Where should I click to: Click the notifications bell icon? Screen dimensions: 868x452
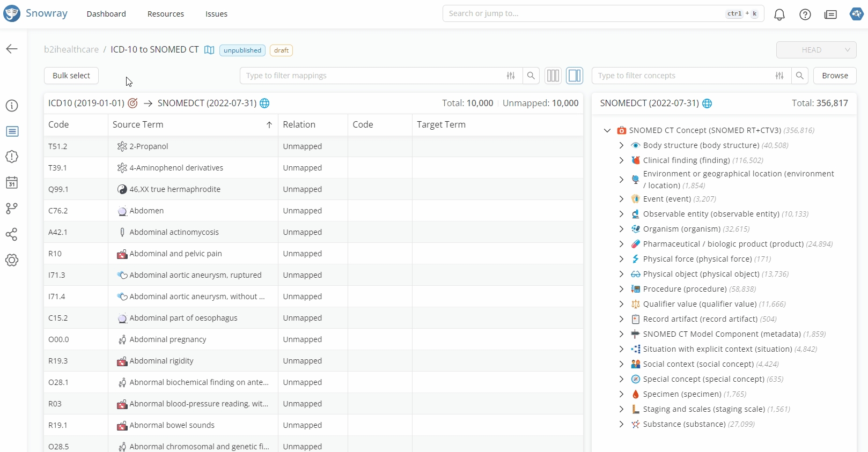779,14
